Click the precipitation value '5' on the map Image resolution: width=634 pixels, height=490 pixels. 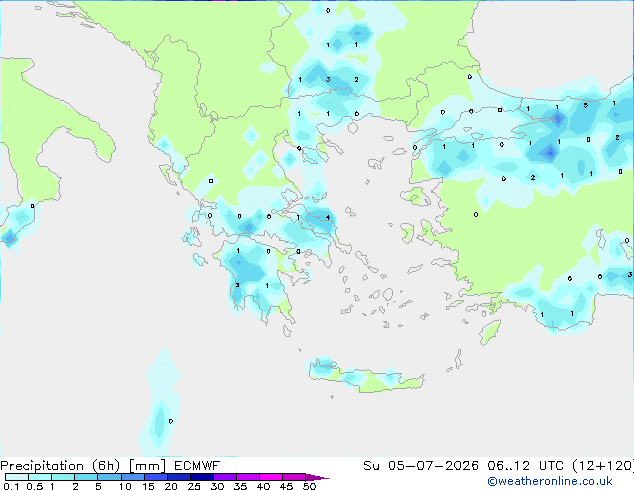pyautogui.click(x=585, y=106)
